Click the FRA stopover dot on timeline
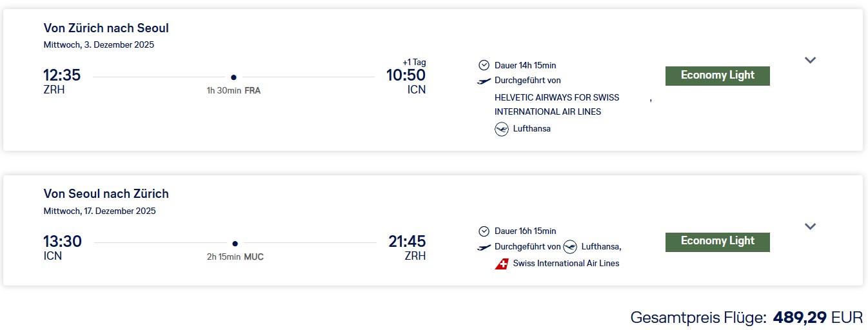Image resolution: width=868 pixels, height=330 pixels. (233, 77)
